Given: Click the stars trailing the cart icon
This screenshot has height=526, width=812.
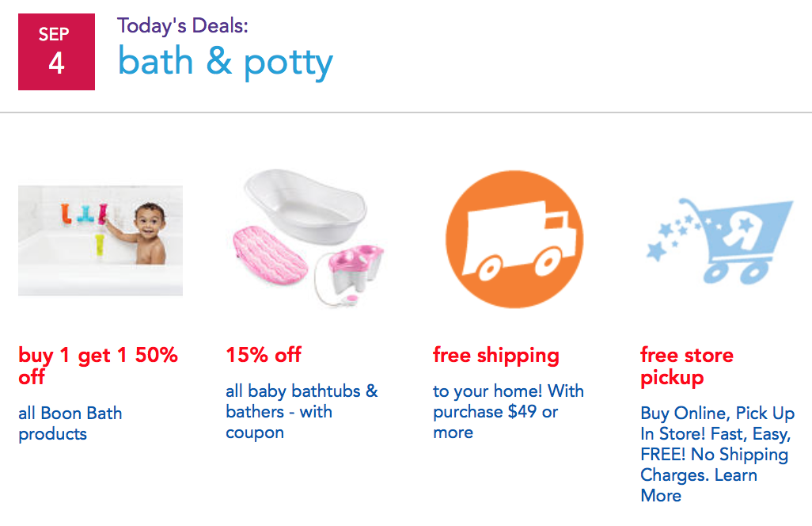Looking at the screenshot, I should click(x=672, y=236).
